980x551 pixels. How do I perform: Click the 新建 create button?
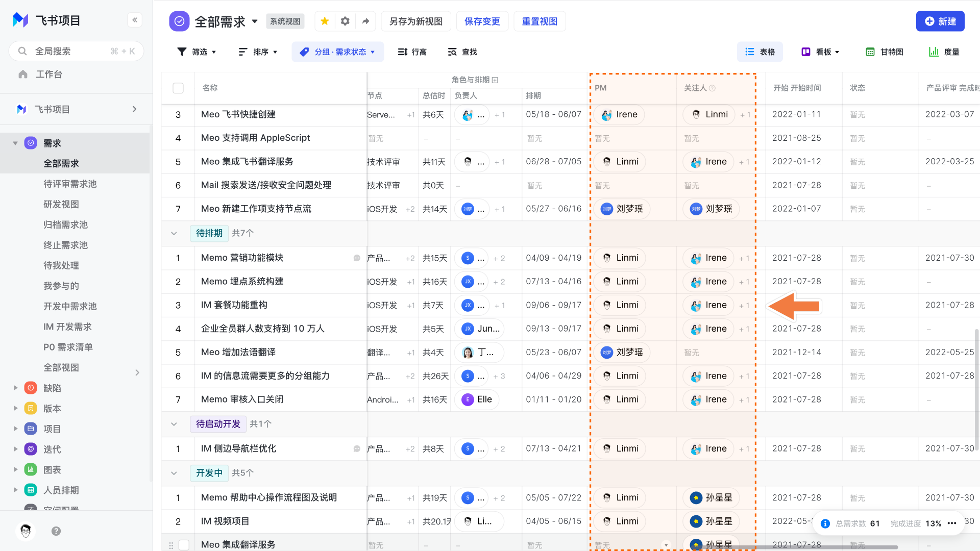tap(940, 21)
